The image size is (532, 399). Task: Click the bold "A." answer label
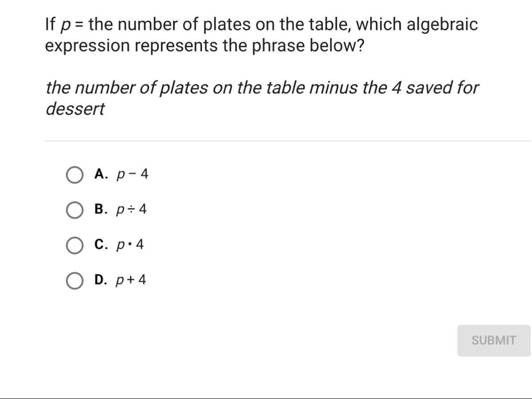click(102, 174)
